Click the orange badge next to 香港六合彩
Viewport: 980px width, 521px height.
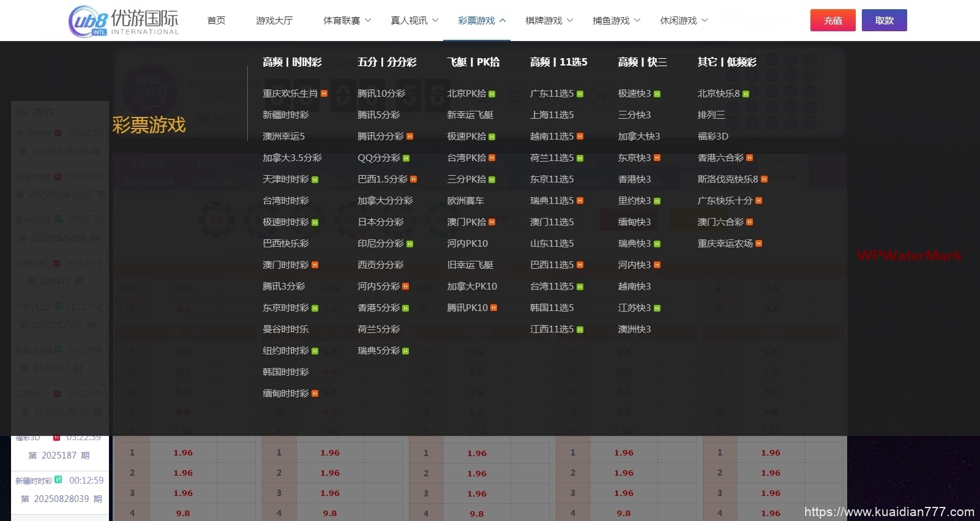(749, 158)
